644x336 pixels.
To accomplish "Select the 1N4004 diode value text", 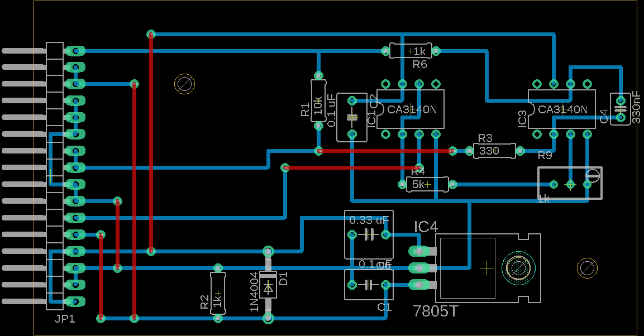I will click(x=254, y=292).
